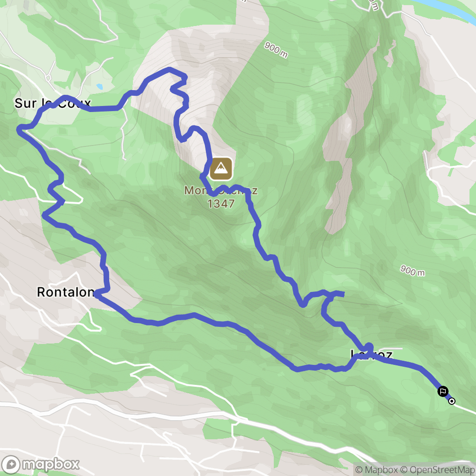Open the © Mapbox attribution link
This screenshot has width=476, height=476.
(376, 469)
